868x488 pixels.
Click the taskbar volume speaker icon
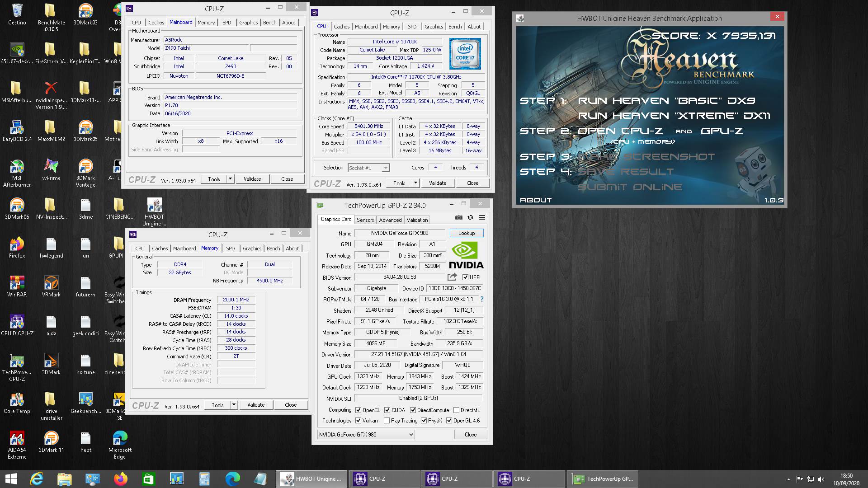(821, 479)
